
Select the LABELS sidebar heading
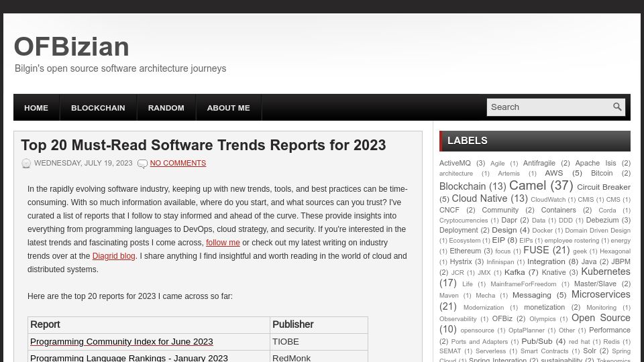[468, 141]
